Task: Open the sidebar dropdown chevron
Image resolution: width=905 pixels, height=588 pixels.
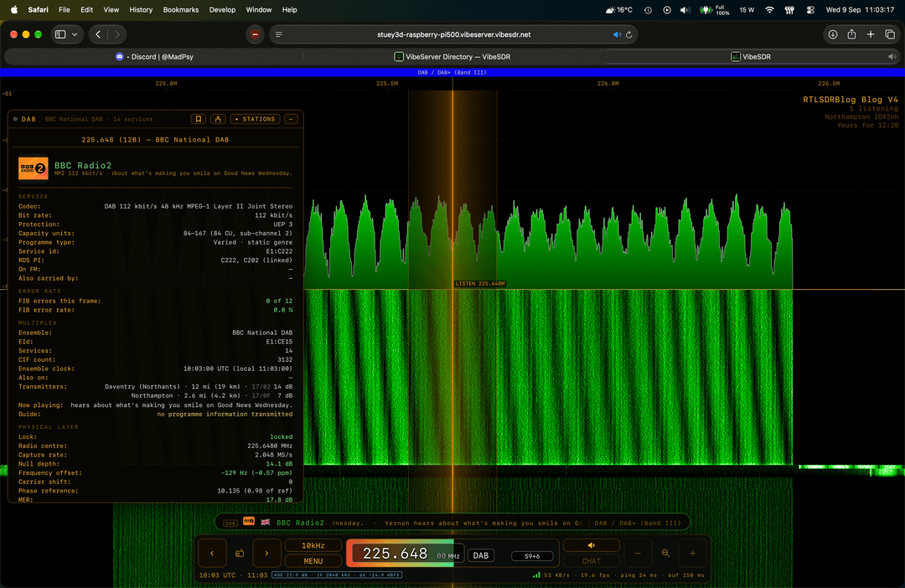Action: coord(75,34)
